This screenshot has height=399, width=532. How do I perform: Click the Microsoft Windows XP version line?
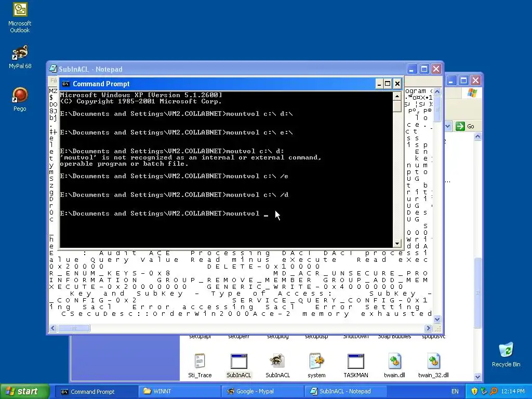pos(141,95)
